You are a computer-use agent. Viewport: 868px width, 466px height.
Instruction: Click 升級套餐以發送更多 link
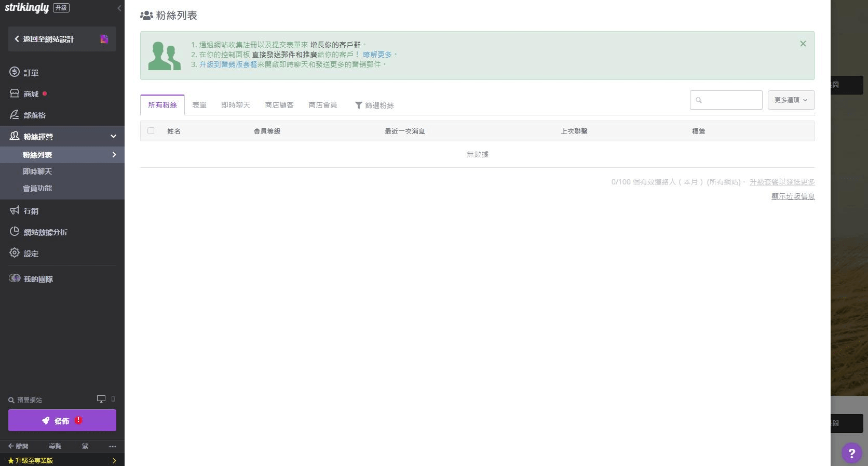click(x=782, y=182)
